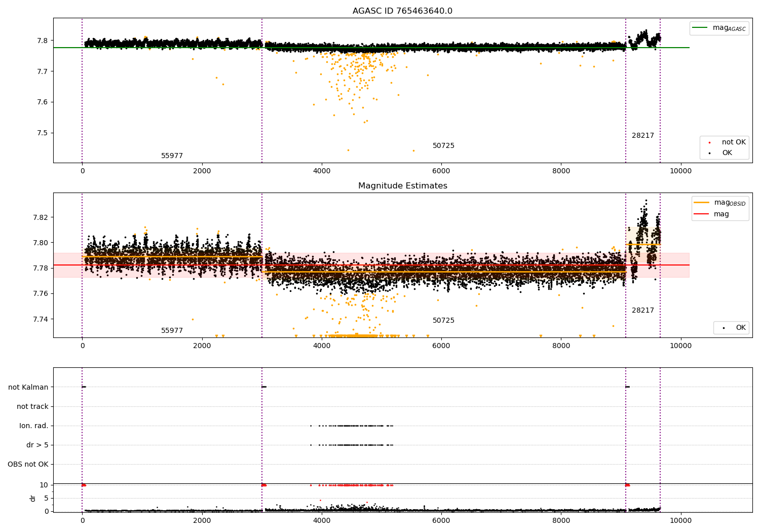
Task: Click the 7.7 tick label on top plot
Action: pyautogui.click(x=43, y=71)
